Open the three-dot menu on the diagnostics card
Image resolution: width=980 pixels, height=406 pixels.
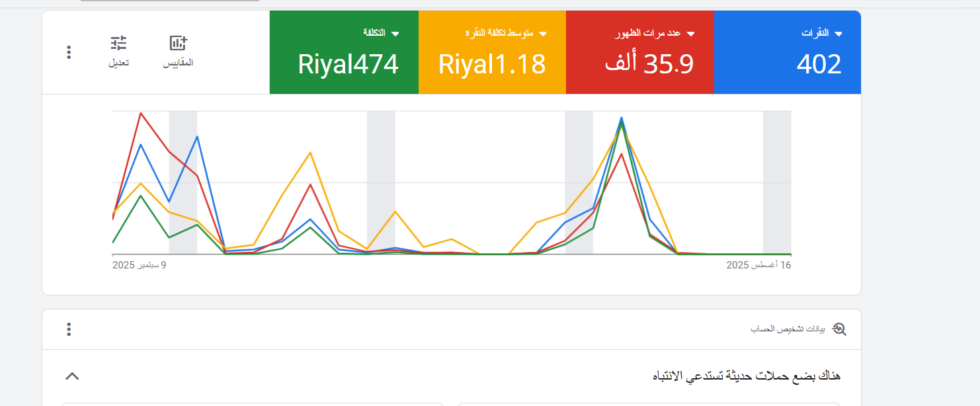(x=69, y=328)
